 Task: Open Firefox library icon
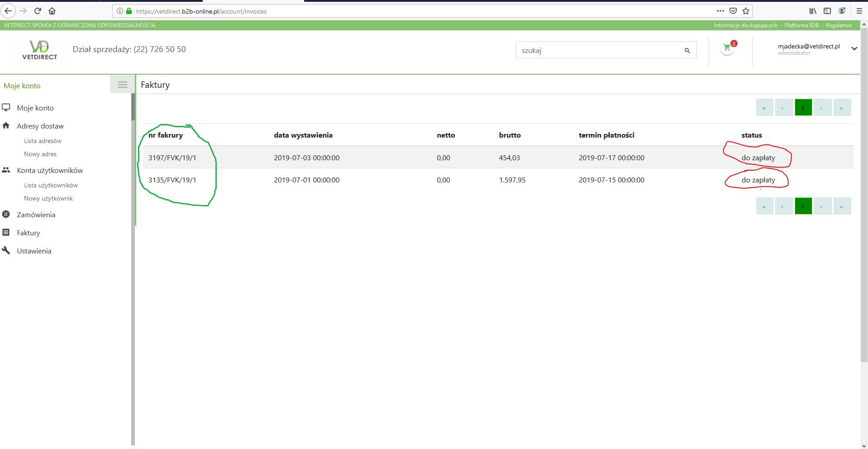pos(813,11)
